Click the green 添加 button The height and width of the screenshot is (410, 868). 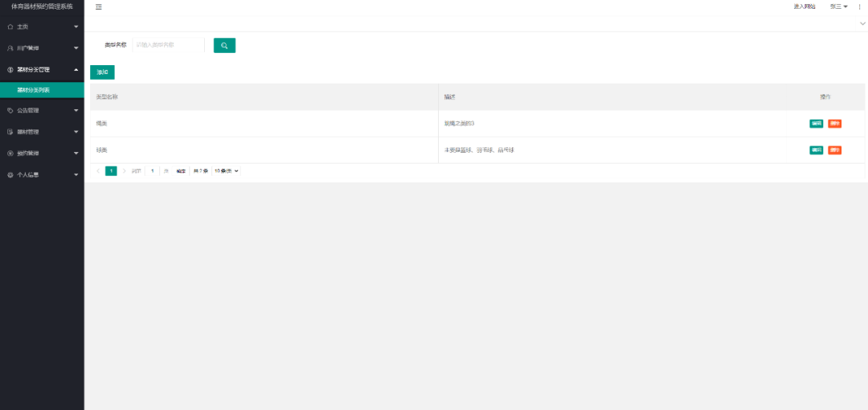(x=102, y=72)
